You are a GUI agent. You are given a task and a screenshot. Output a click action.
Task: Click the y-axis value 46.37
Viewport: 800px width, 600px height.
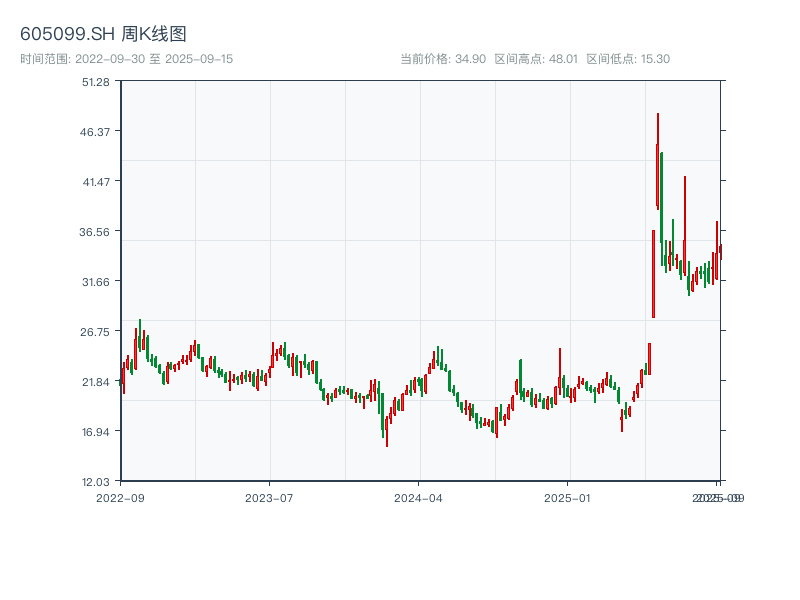pos(95,132)
